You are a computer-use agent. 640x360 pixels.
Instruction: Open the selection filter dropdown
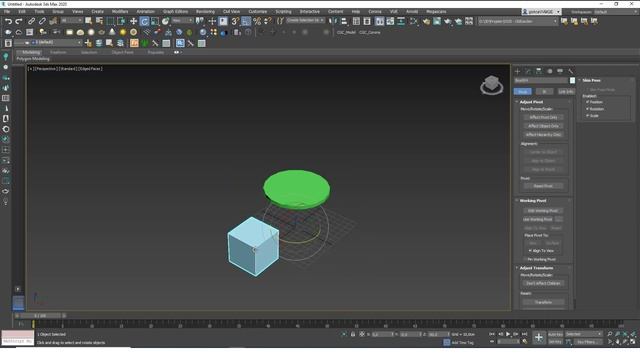click(71, 21)
